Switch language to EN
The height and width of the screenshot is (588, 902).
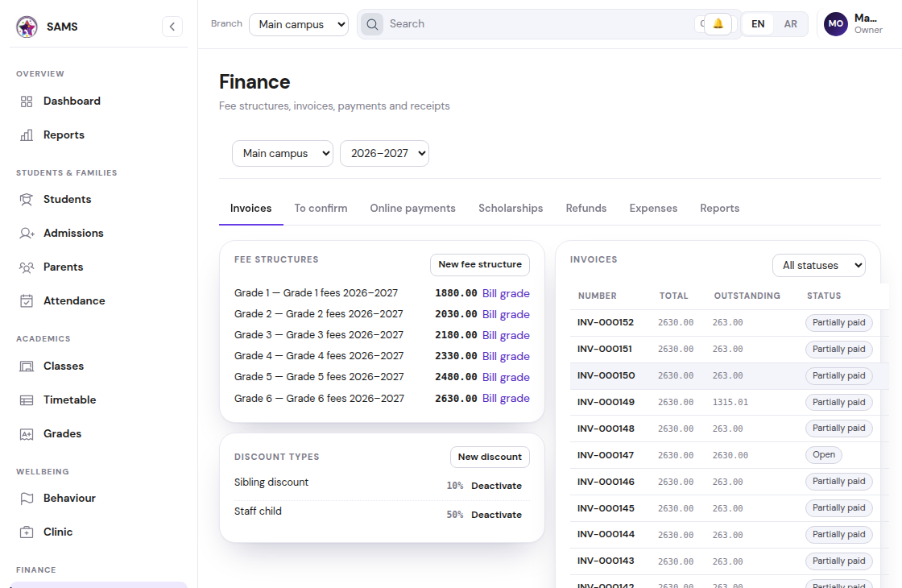(758, 24)
